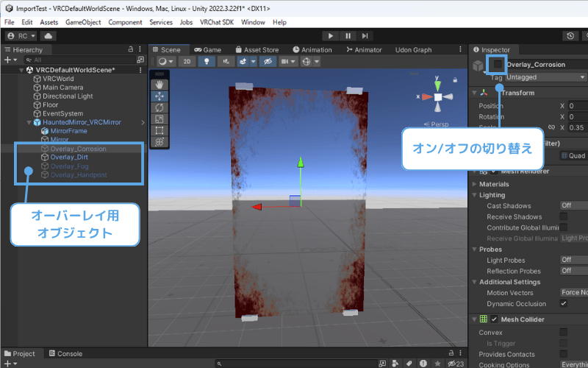Click the Play button
The image size is (588, 368).
point(330,36)
